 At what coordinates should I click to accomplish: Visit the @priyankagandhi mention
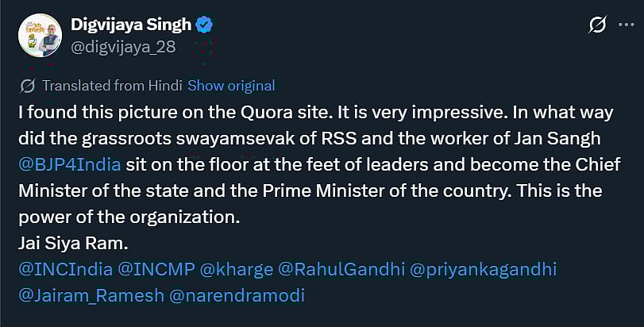tap(483, 269)
